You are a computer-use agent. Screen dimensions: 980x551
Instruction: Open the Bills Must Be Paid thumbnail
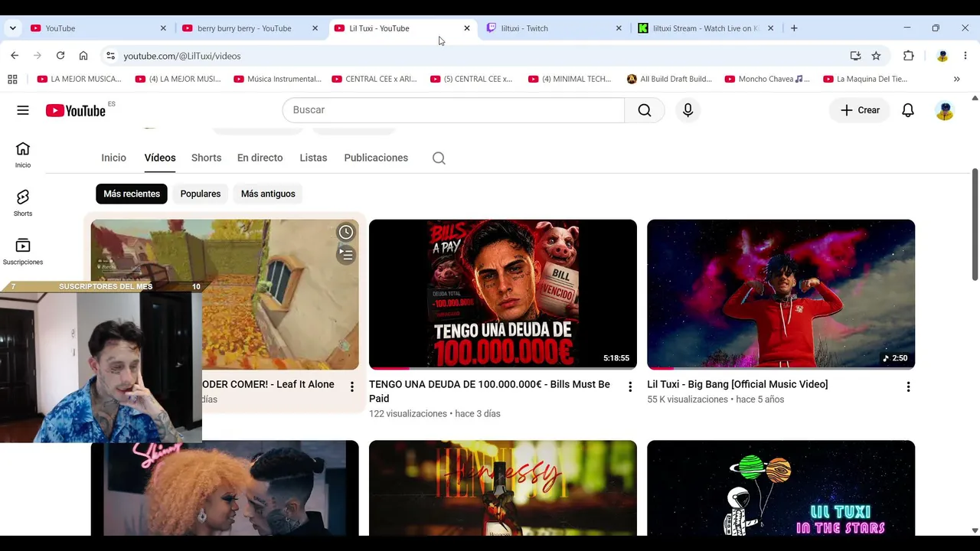[503, 295]
